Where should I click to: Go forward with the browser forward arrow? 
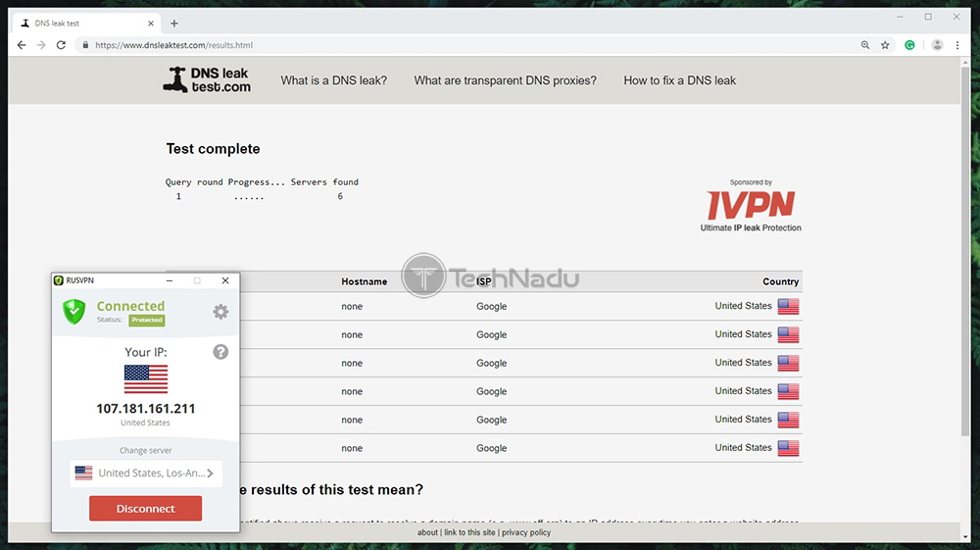pos(41,45)
